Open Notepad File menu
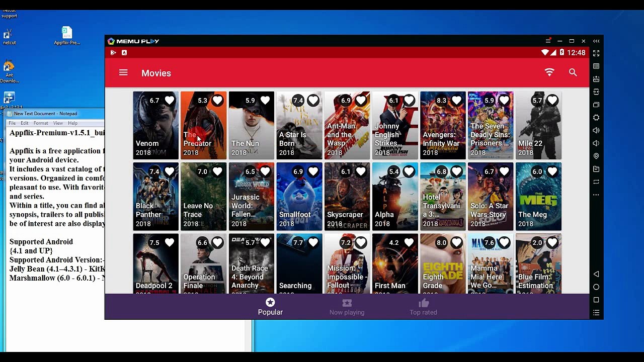This screenshot has height=362, width=644. click(12, 123)
